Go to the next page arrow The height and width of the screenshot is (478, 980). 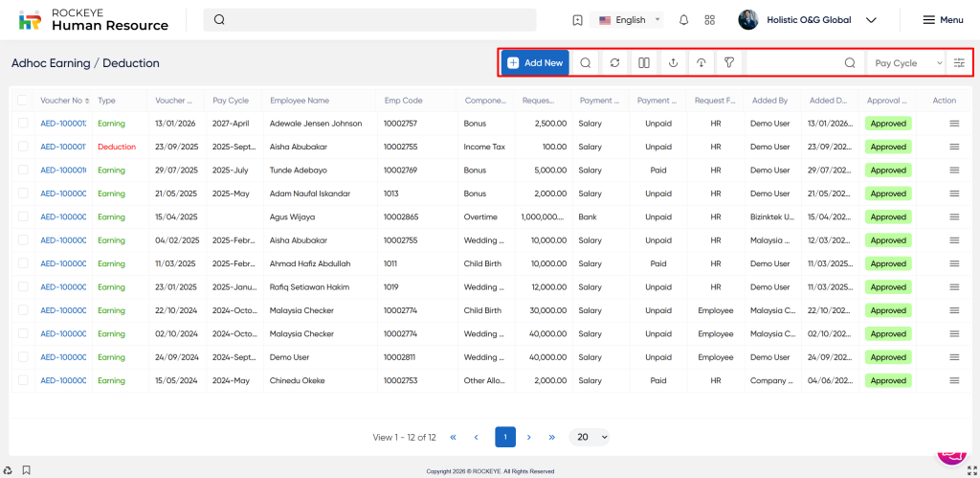coord(529,437)
